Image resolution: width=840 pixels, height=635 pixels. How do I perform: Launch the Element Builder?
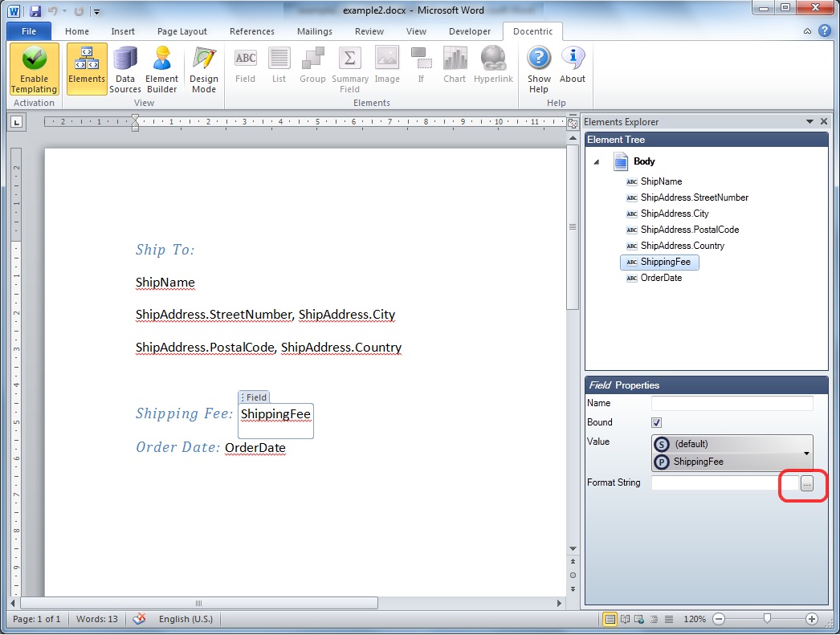[x=161, y=70]
